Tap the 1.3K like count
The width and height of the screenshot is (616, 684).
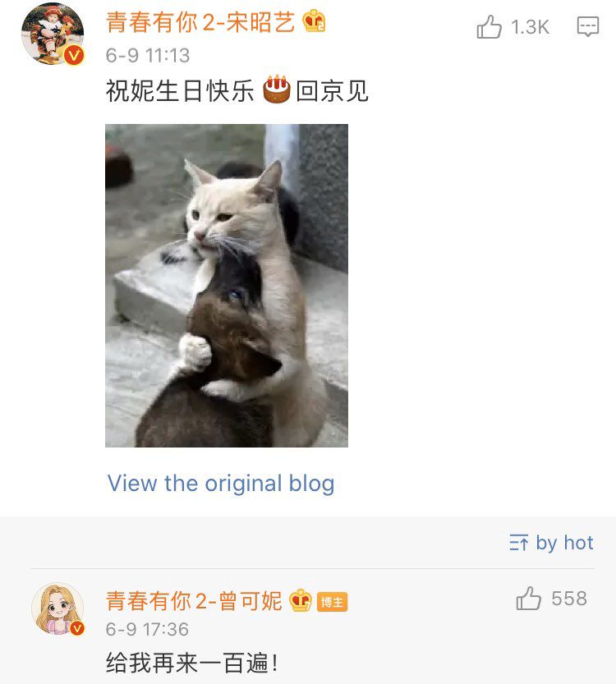tap(530, 27)
